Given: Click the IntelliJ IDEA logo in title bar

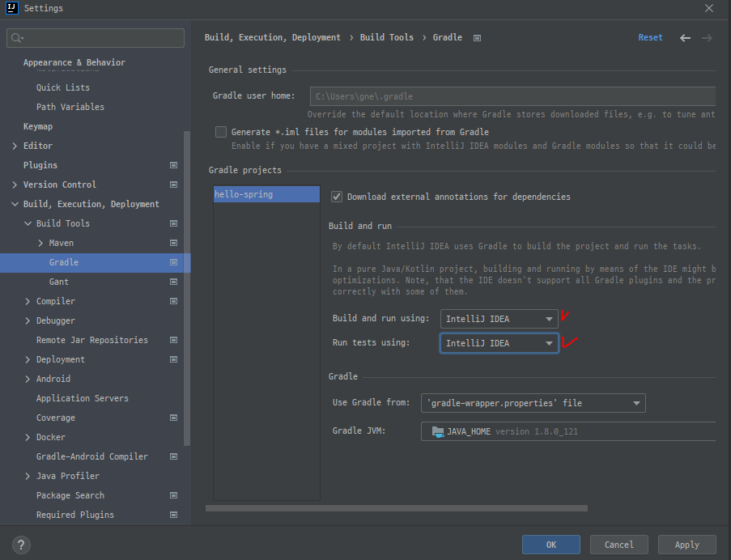Looking at the screenshot, I should click(11, 8).
